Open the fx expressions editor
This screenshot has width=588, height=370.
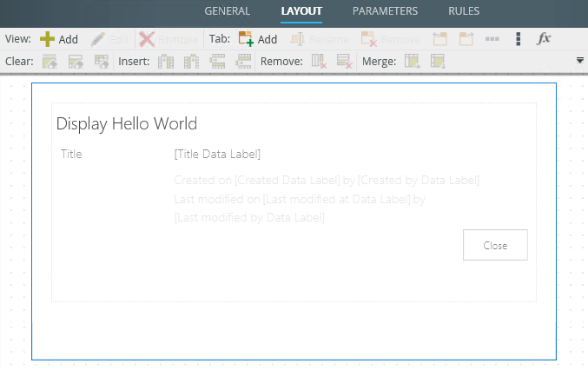tap(544, 38)
